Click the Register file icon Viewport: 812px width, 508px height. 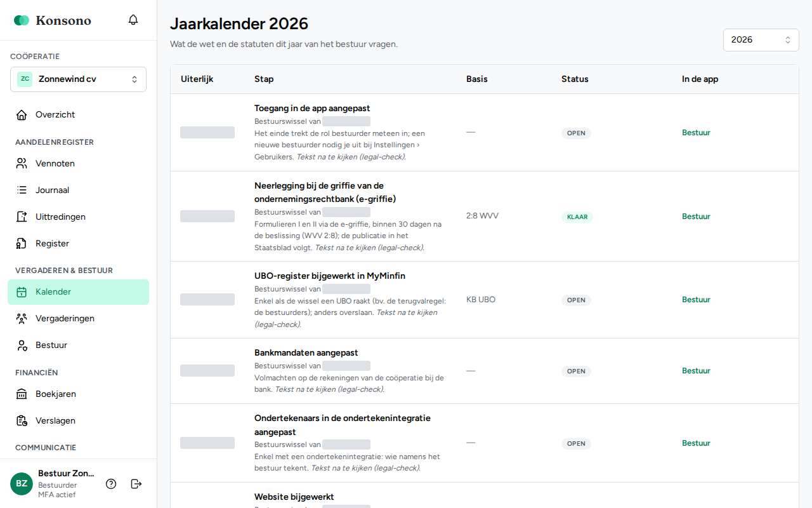[22, 244]
